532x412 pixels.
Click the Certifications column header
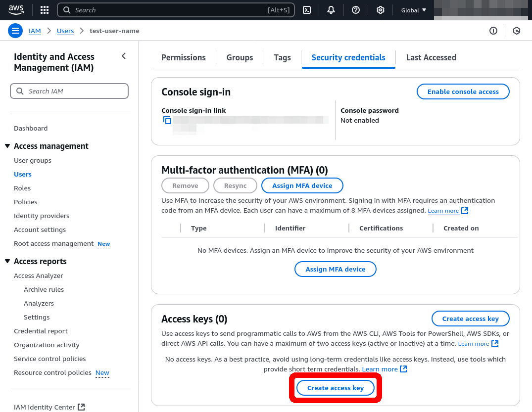click(381, 228)
